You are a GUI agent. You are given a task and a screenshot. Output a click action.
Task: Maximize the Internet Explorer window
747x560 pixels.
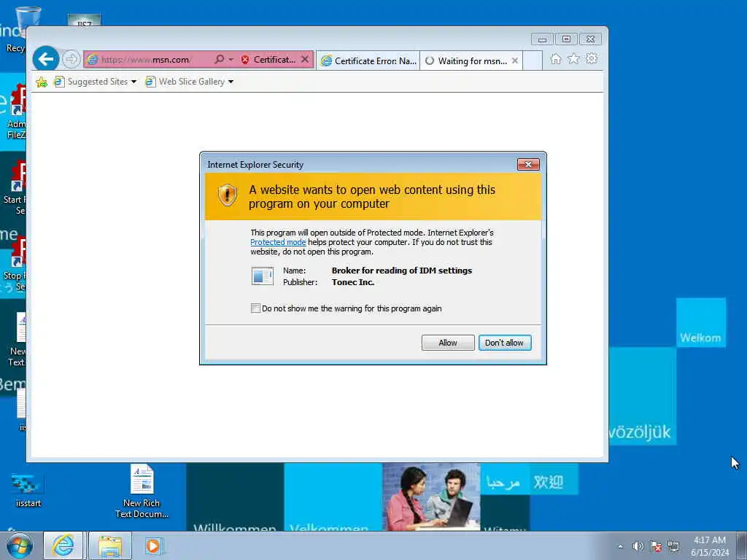(x=566, y=39)
